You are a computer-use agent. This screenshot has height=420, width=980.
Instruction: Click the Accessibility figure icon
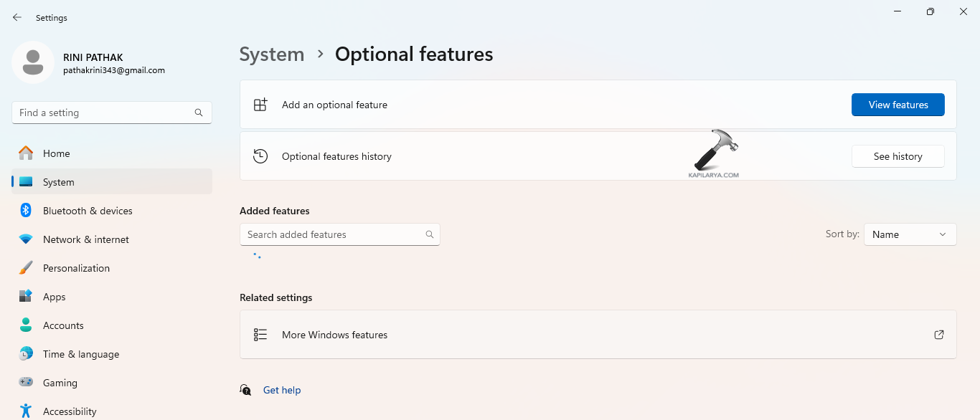[26, 411]
